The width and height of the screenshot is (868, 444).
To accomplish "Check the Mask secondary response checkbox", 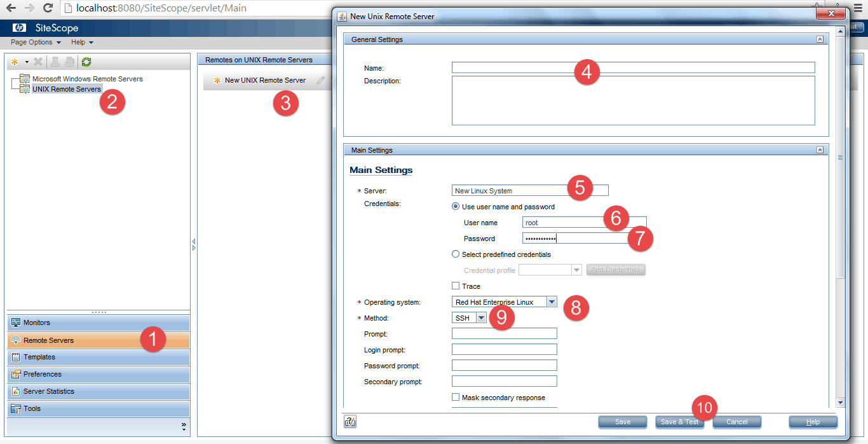I will 455,398.
